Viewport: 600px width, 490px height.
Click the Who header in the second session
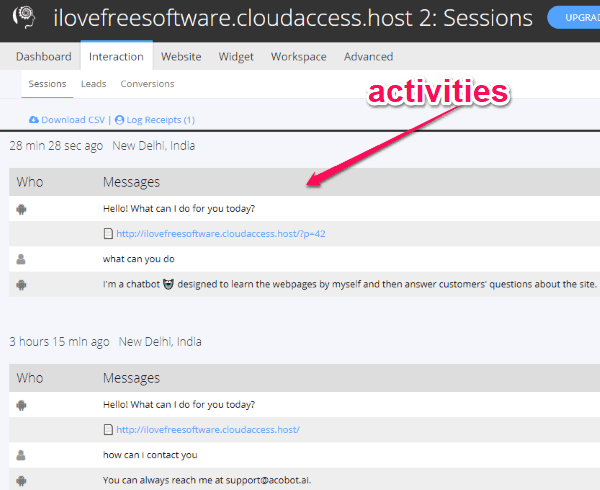coord(30,378)
